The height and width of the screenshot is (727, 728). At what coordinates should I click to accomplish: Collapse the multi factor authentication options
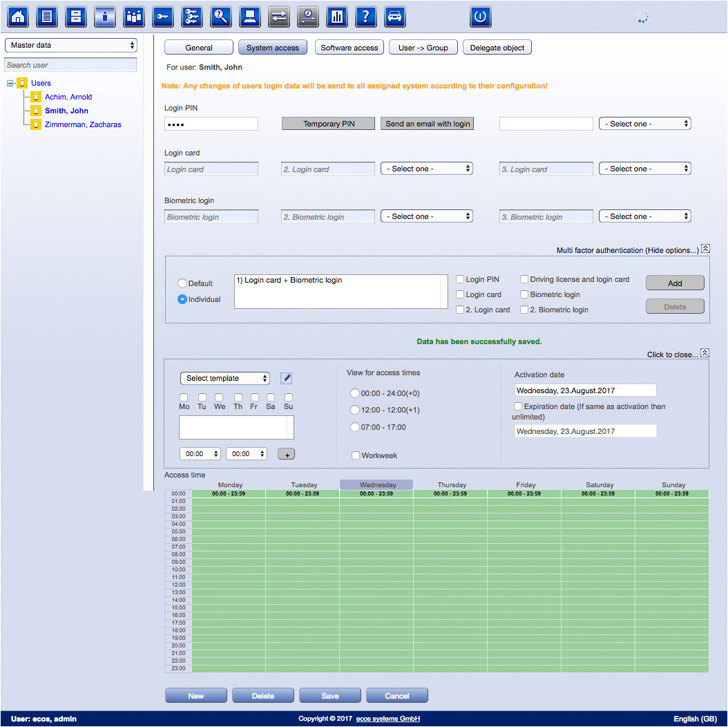point(705,249)
